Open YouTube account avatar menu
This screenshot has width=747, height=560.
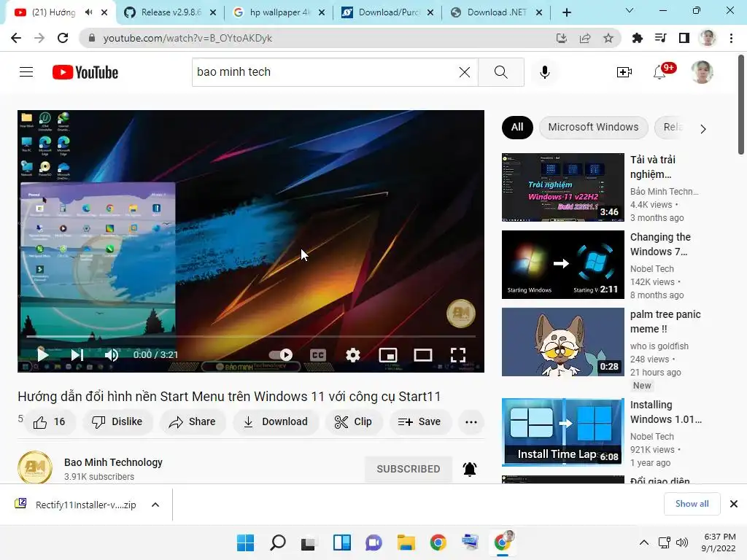[703, 72]
